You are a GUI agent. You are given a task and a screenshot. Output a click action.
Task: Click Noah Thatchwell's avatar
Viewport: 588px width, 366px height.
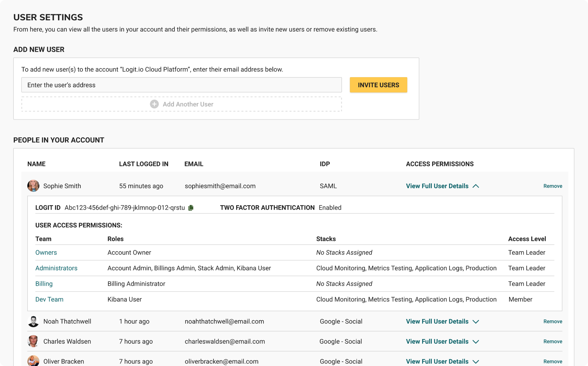click(33, 321)
